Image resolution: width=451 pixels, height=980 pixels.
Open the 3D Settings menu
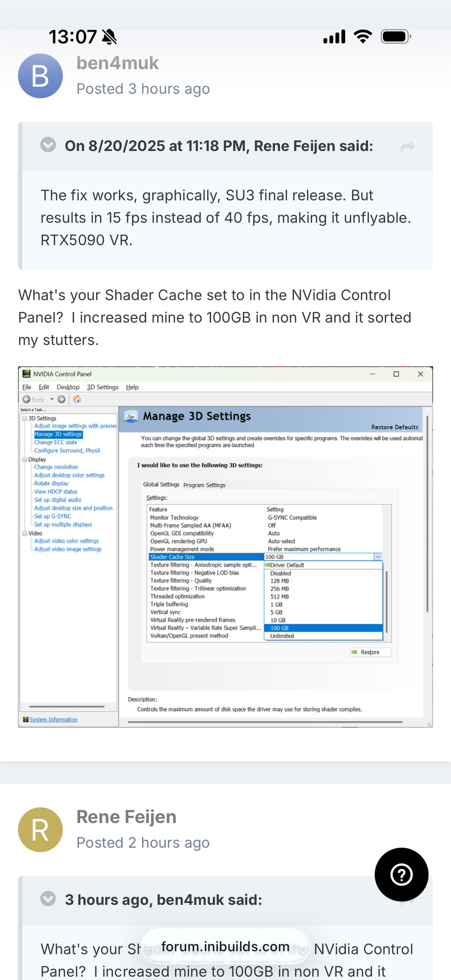(x=102, y=387)
